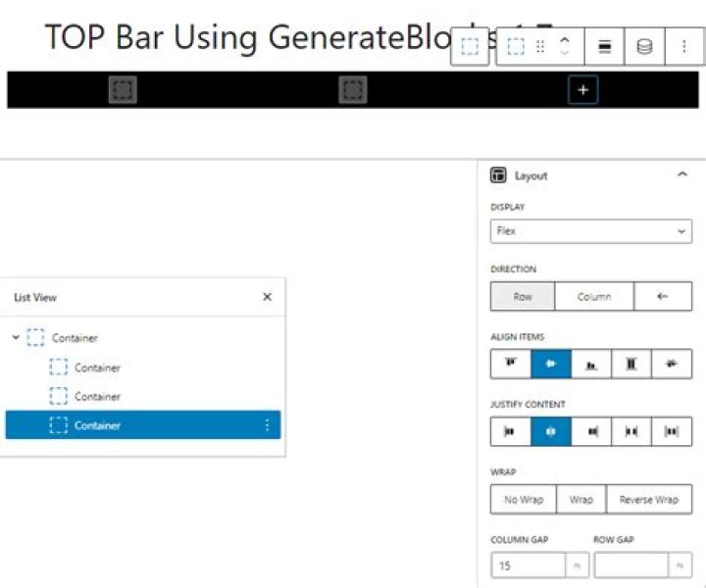
Task: Select the top-level Container in List View
Action: tap(75, 338)
